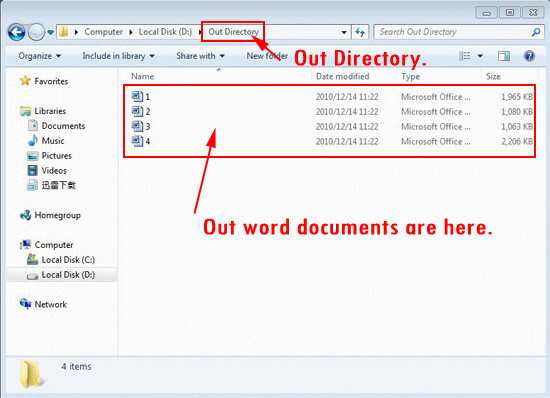This screenshot has width=550, height=398.
Task: Click the date modified of file 1
Action: click(x=347, y=97)
